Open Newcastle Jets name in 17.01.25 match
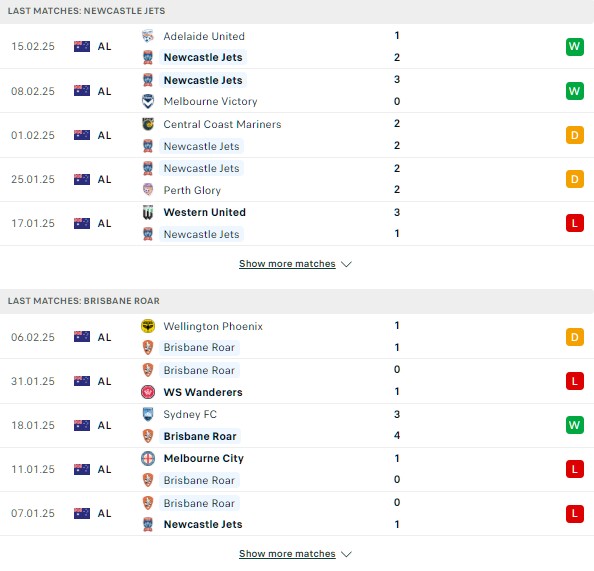This screenshot has width=594, height=571. pos(202,234)
